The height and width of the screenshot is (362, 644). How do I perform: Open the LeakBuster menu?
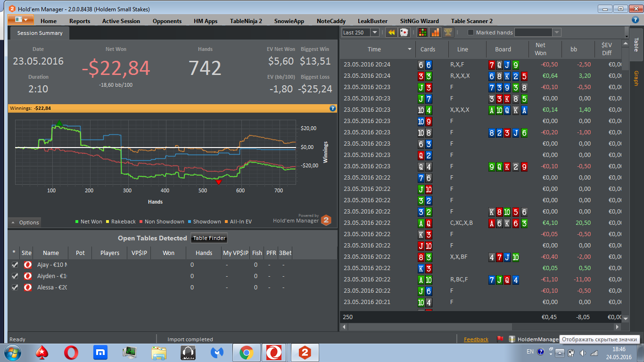372,21
